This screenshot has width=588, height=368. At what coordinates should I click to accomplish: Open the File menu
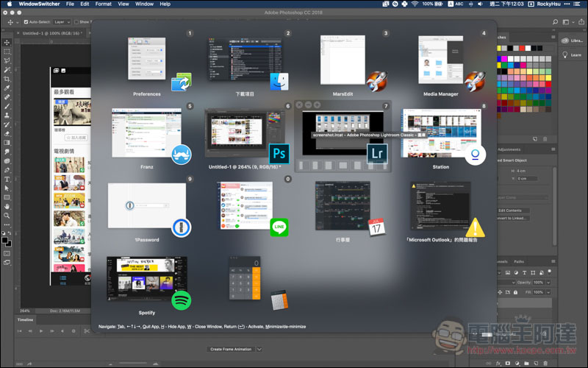click(x=70, y=4)
